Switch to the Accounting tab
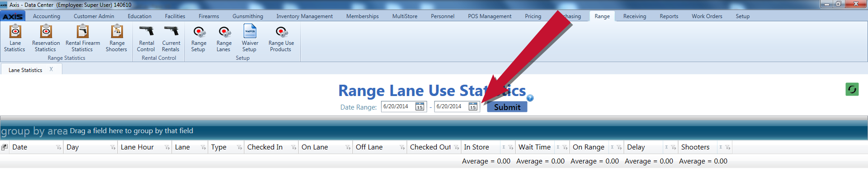 point(47,16)
